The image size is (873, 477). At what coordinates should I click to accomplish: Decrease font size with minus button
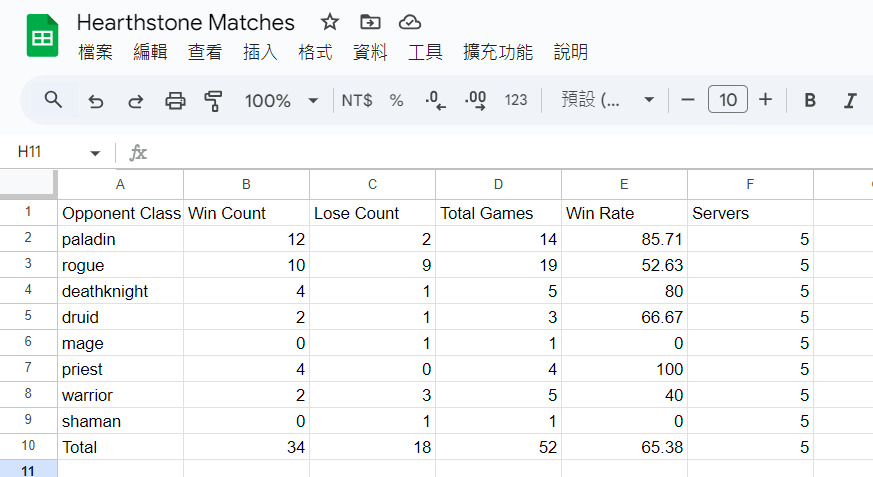tap(688, 100)
